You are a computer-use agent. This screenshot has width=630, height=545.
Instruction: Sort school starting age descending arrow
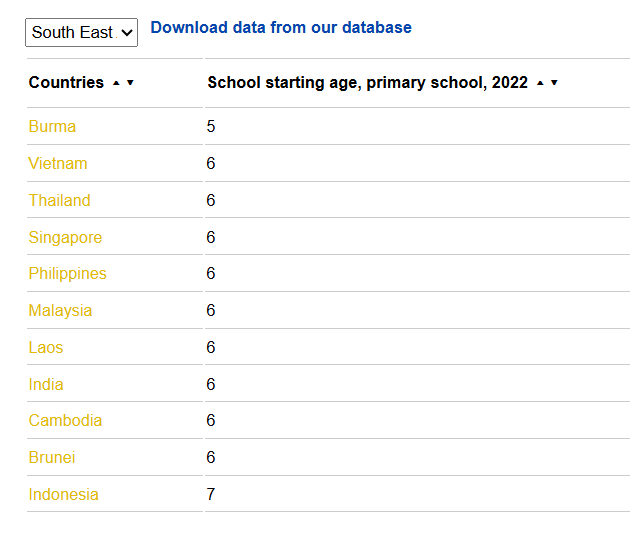click(554, 83)
